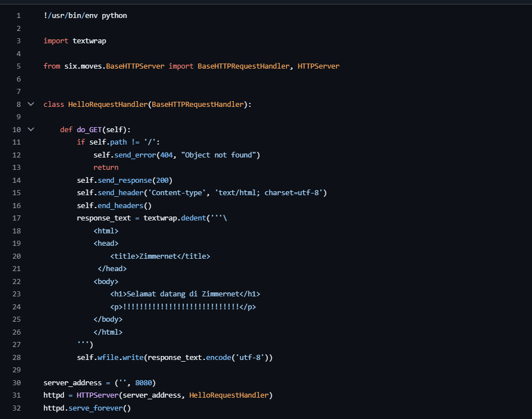This screenshot has width=532, height=419.
Task: Click status code 404 on line 12
Action: pyautogui.click(x=166, y=155)
